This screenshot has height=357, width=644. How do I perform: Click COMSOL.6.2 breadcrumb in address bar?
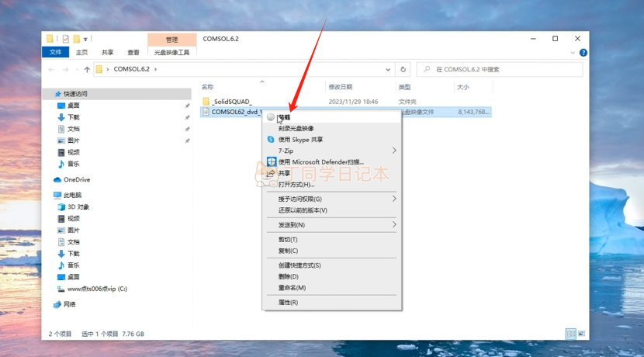131,69
